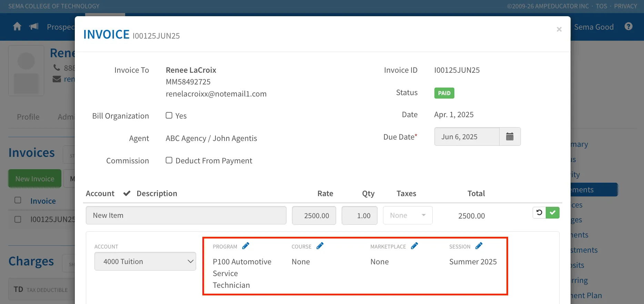Viewport: 644px width, 304px height.
Task: Go to home via house icon
Action: coord(17,27)
